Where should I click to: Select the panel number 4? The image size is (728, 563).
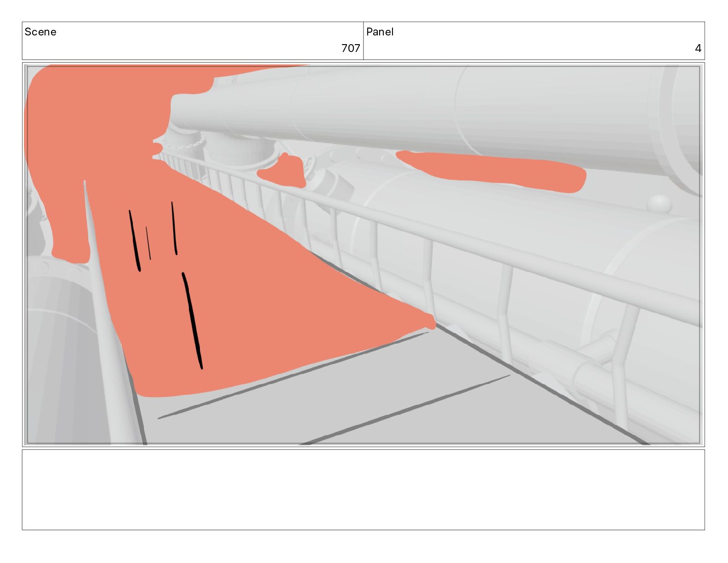(698, 48)
